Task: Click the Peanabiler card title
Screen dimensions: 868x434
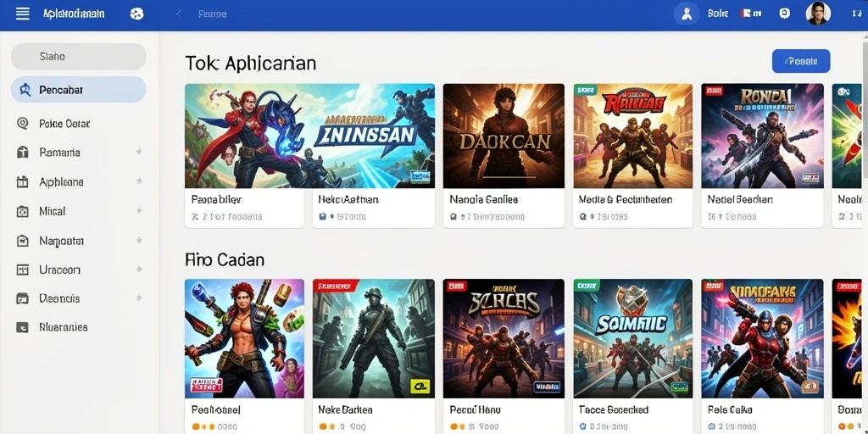Action: [x=216, y=199]
